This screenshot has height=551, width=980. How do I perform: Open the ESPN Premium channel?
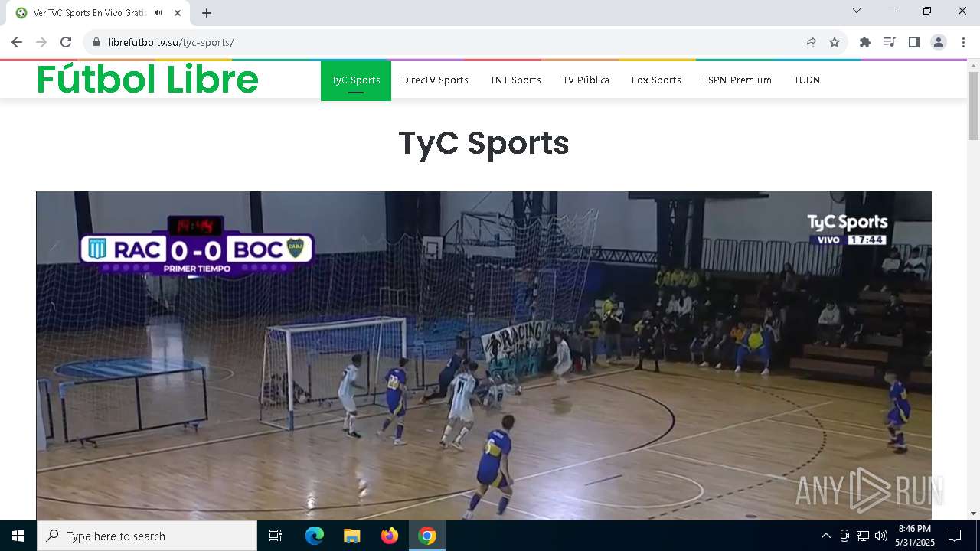737,80
